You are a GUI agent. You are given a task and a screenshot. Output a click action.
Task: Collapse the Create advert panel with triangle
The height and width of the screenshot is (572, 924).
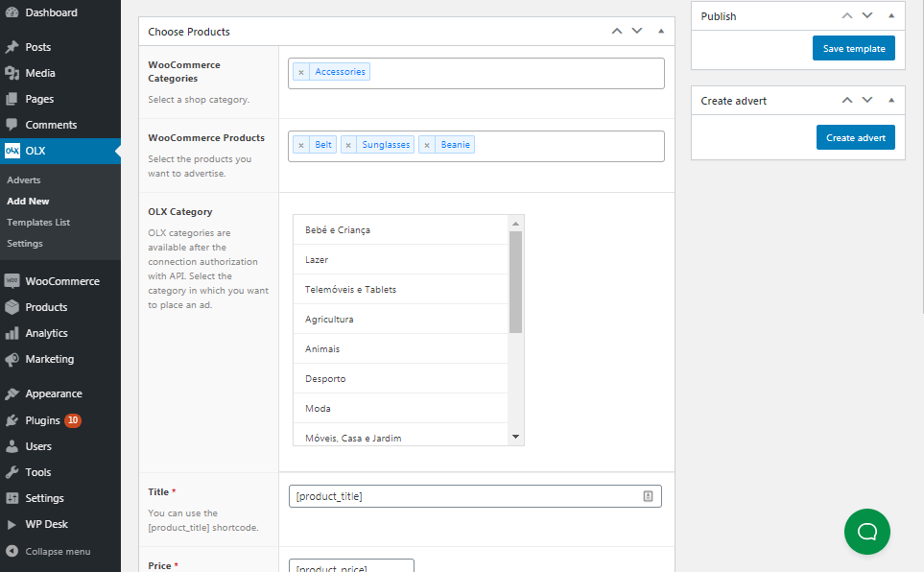click(x=891, y=100)
